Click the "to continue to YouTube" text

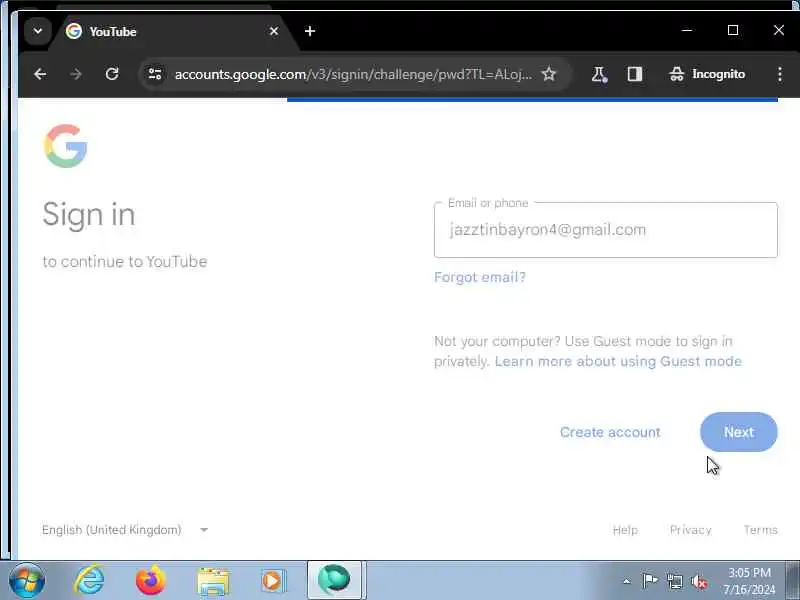pyautogui.click(x=125, y=262)
